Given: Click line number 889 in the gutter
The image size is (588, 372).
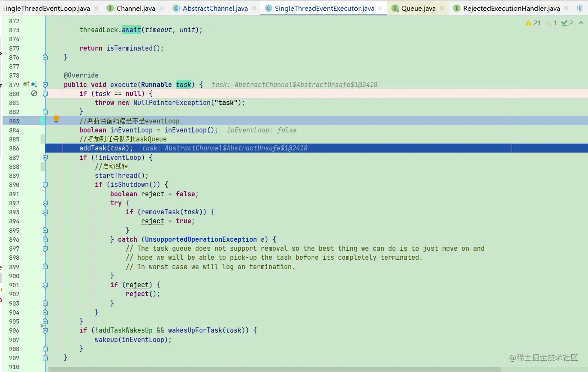Looking at the screenshot, I should pos(14,176).
